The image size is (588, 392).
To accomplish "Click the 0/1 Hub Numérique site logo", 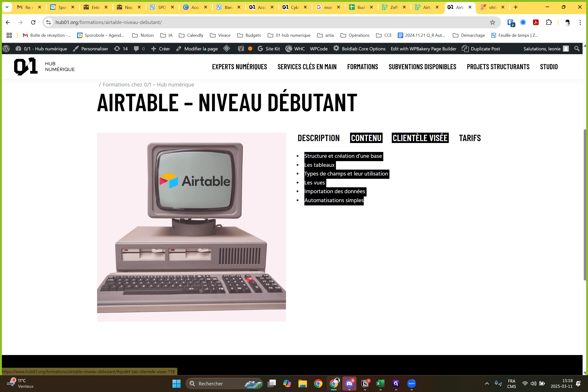I will [44, 66].
